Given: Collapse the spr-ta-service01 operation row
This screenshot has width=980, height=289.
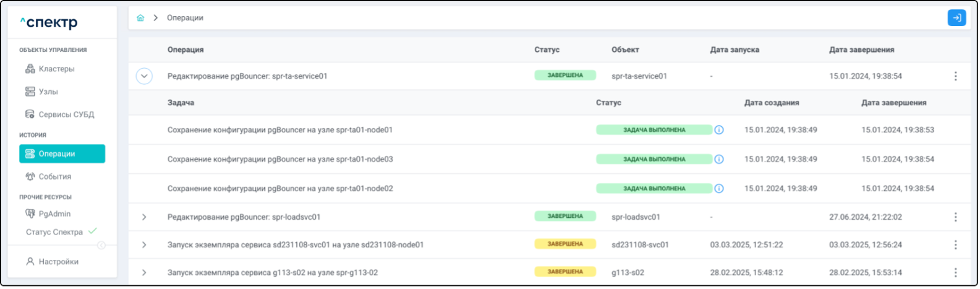Looking at the screenshot, I should (144, 76).
